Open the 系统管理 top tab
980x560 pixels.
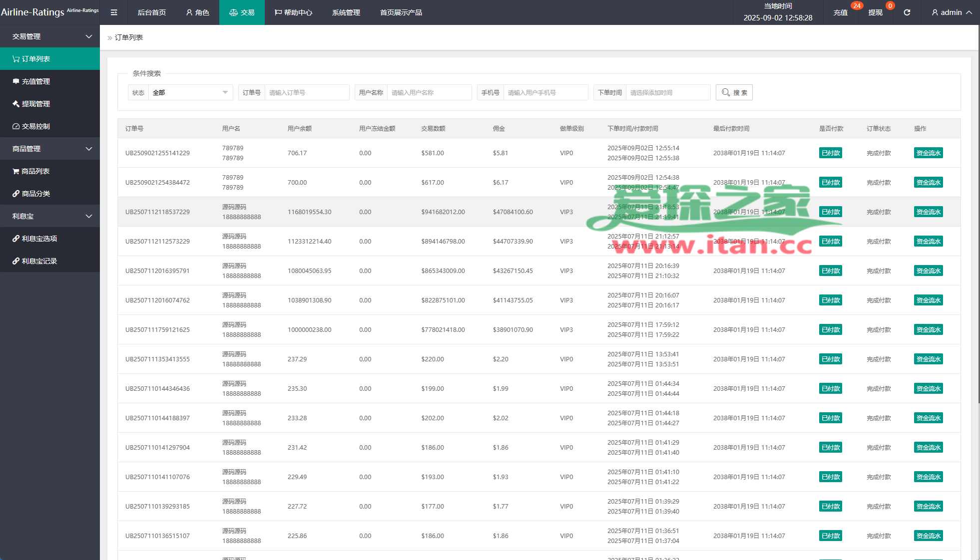(346, 12)
